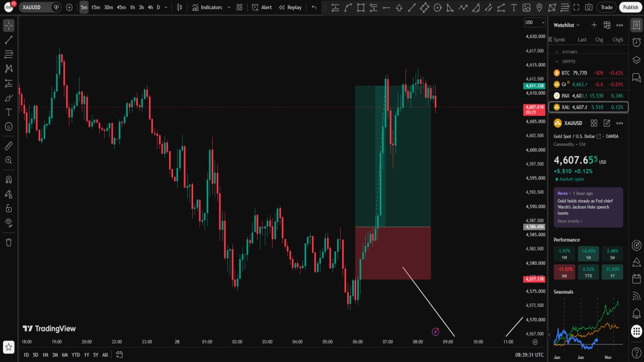The height and width of the screenshot is (362, 644).
Task: Open the Trade panel
Action: [607, 8]
